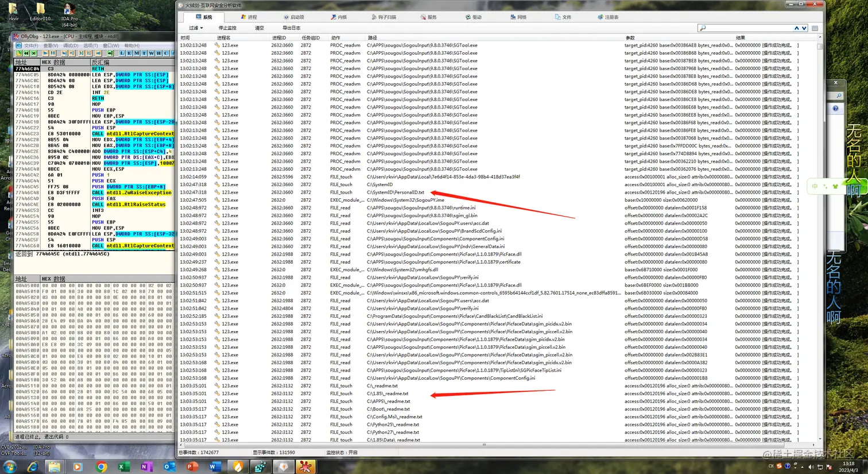
Task: Click OllyDbg restart (rewind) toolbar icon
Action: [x=26, y=53]
